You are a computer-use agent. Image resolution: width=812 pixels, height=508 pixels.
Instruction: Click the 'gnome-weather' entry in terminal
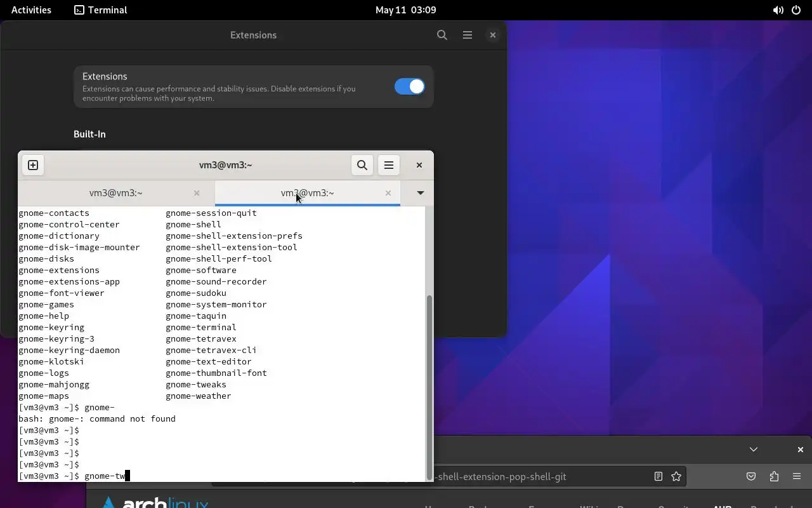[199, 396]
